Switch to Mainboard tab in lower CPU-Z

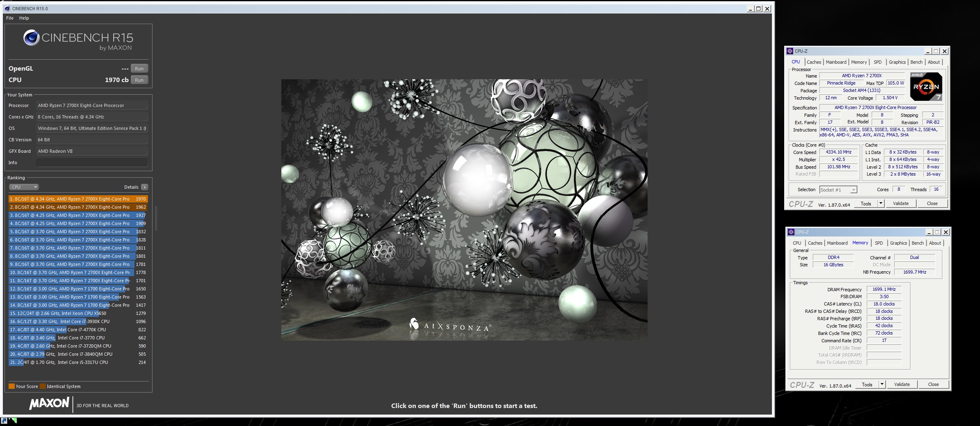point(837,243)
